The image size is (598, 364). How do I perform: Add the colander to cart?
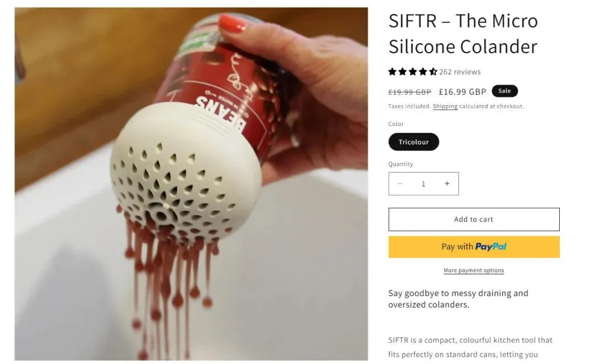pos(474,219)
